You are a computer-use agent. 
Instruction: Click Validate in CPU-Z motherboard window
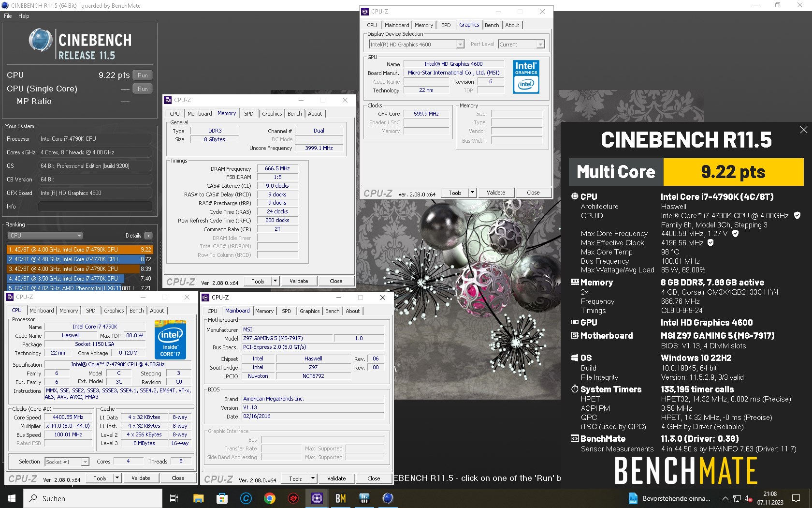pos(336,478)
